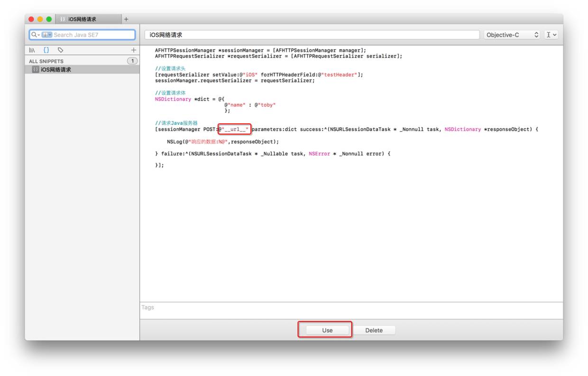
Task: Click the //设置请求头 comment line
Action: [170, 69]
